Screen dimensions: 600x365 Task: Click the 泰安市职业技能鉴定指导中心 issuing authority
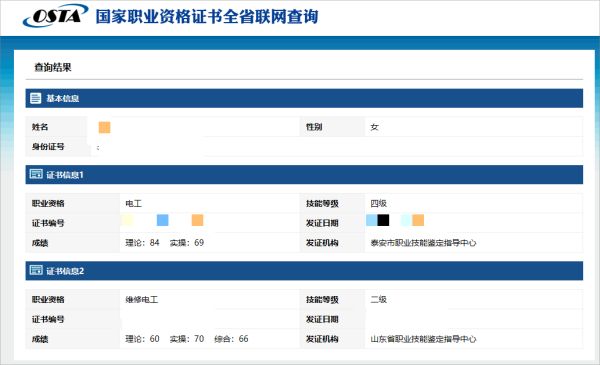423,243
